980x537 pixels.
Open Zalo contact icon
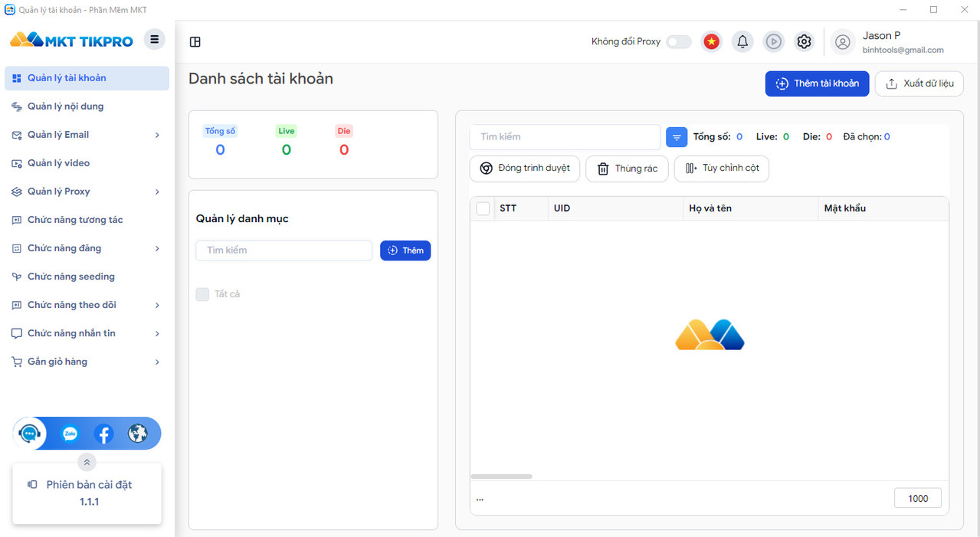[70, 434]
